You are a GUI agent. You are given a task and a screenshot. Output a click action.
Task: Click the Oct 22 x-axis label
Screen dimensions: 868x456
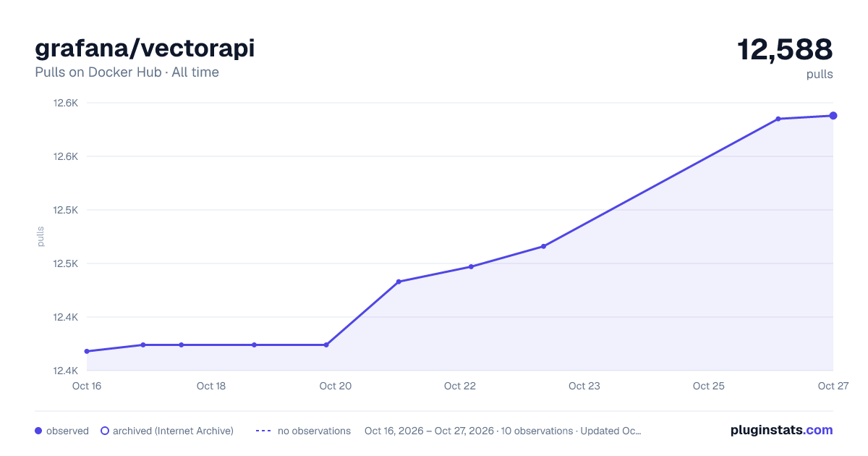pyautogui.click(x=460, y=386)
